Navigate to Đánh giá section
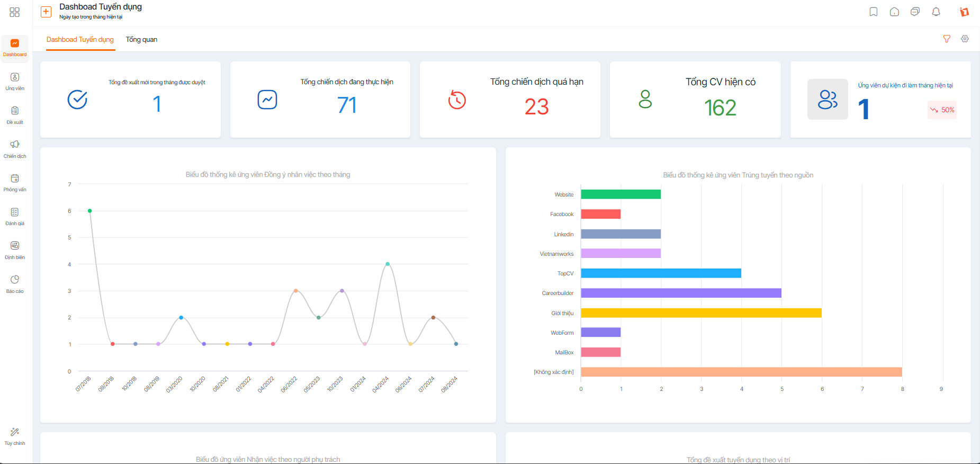The image size is (980, 464). click(x=15, y=216)
